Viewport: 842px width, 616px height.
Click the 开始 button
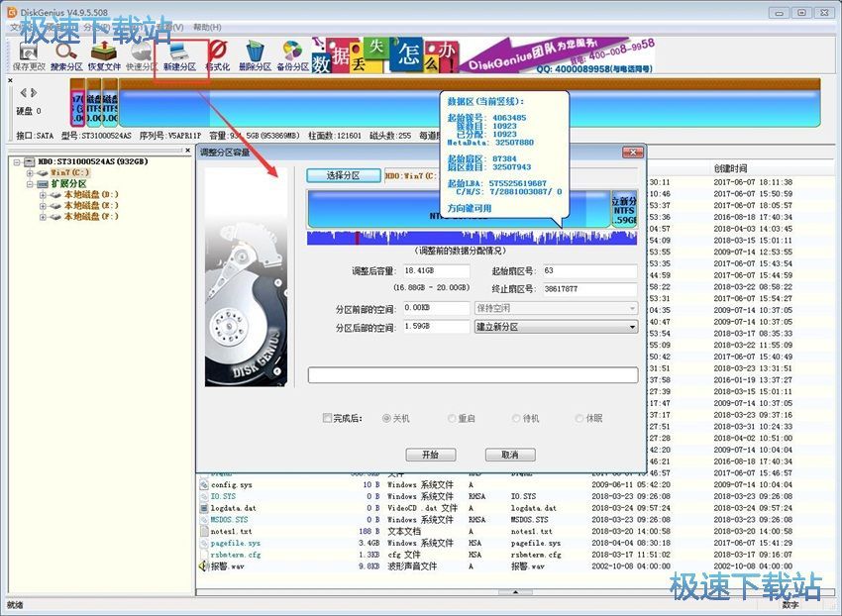coord(431,455)
